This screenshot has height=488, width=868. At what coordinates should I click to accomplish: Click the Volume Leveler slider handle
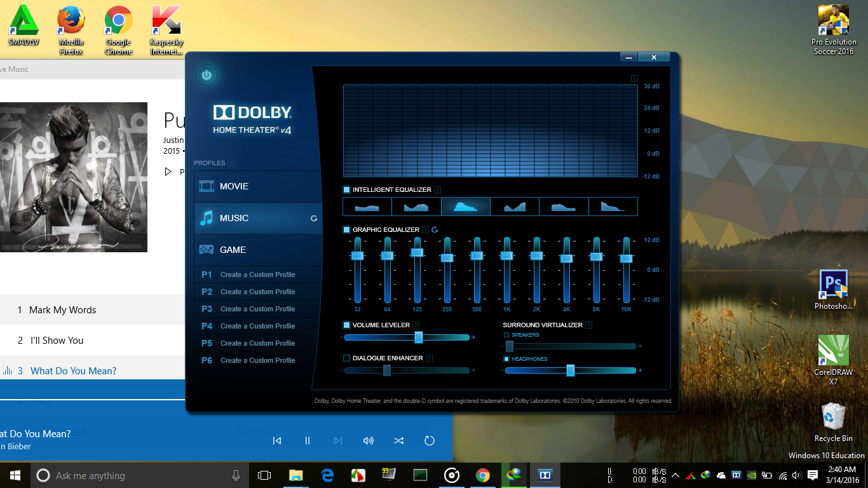419,337
